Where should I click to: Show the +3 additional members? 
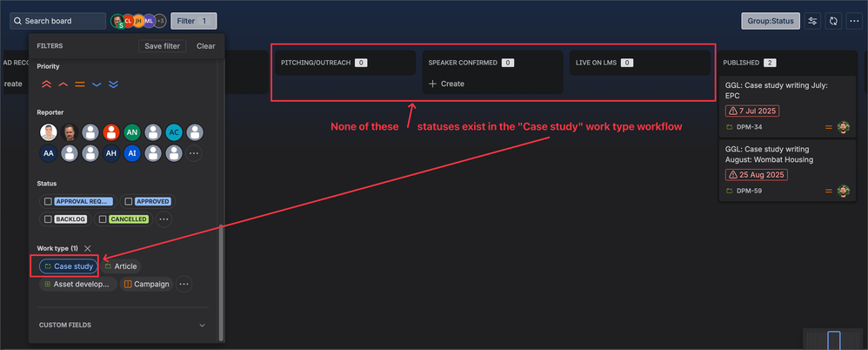tap(160, 21)
